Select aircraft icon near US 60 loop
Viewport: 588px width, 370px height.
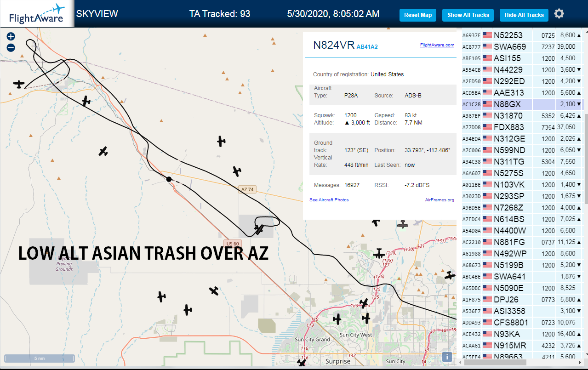260,228
